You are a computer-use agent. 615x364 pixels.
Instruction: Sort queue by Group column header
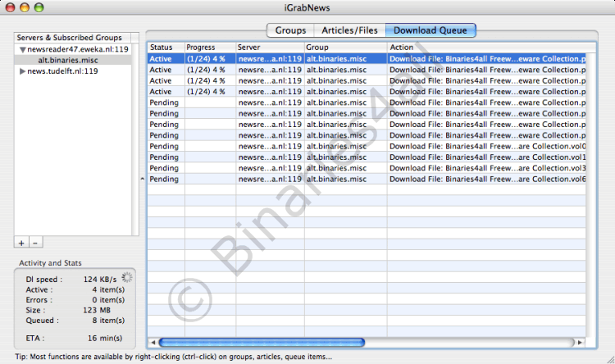[346, 47]
